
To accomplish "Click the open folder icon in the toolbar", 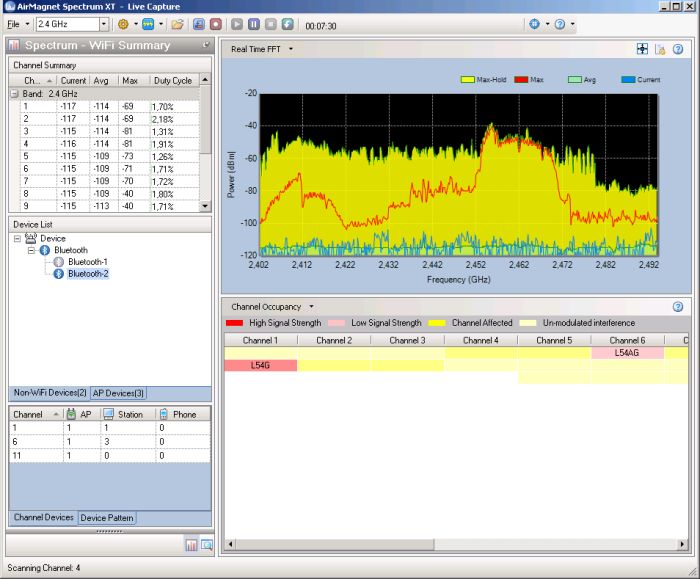I will [177, 23].
